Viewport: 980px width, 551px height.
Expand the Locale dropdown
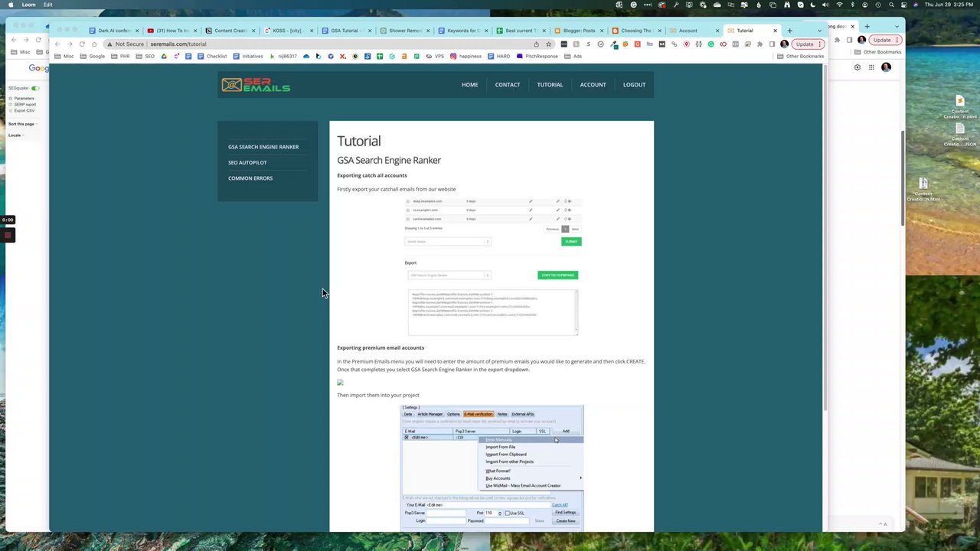point(16,135)
